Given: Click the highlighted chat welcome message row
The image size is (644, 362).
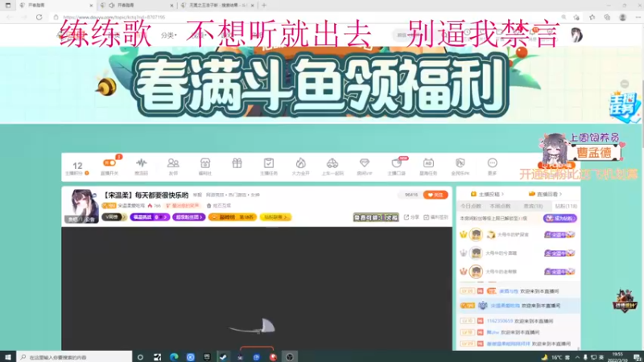Looking at the screenshot, I should (518, 306).
